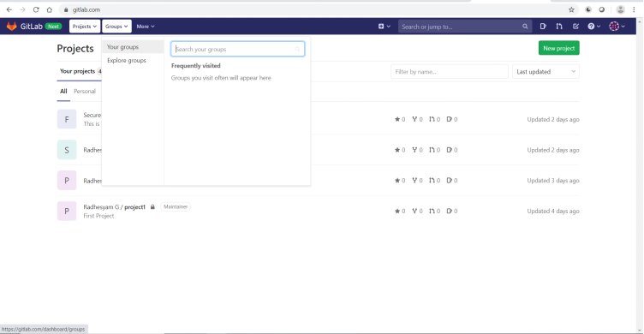The image size is (644, 334).
Task: Click forks count in Updated 3 days ago row
Action: [417, 181]
